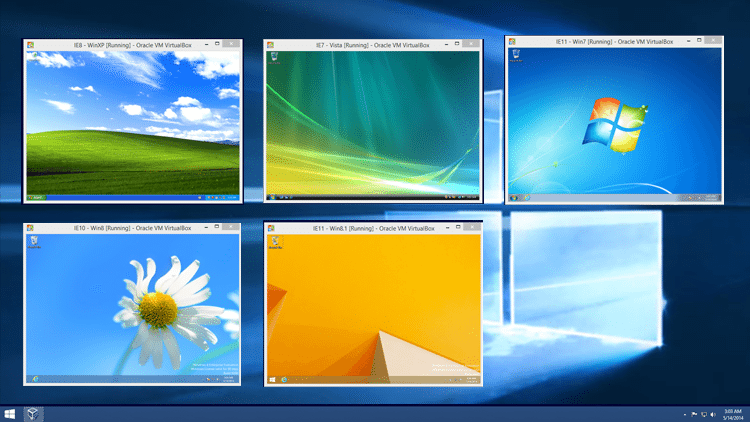
Task: Open the network tray icon on host
Action: click(704, 414)
